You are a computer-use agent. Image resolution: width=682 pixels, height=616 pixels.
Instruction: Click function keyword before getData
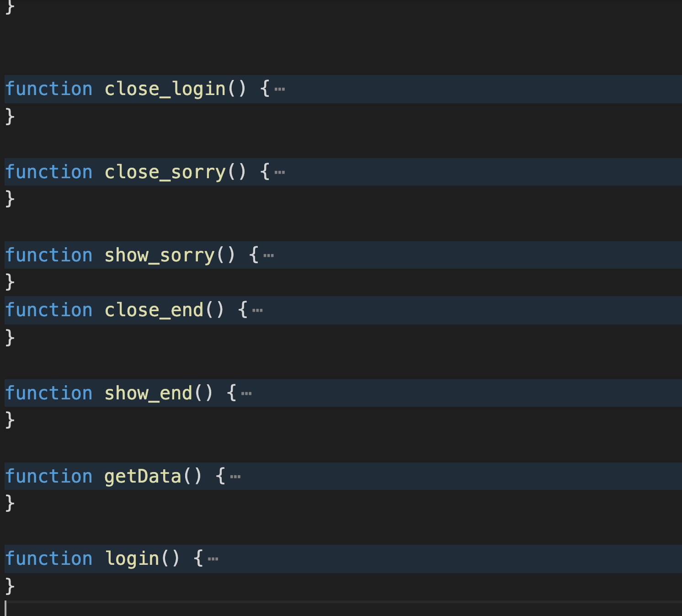click(x=49, y=477)
